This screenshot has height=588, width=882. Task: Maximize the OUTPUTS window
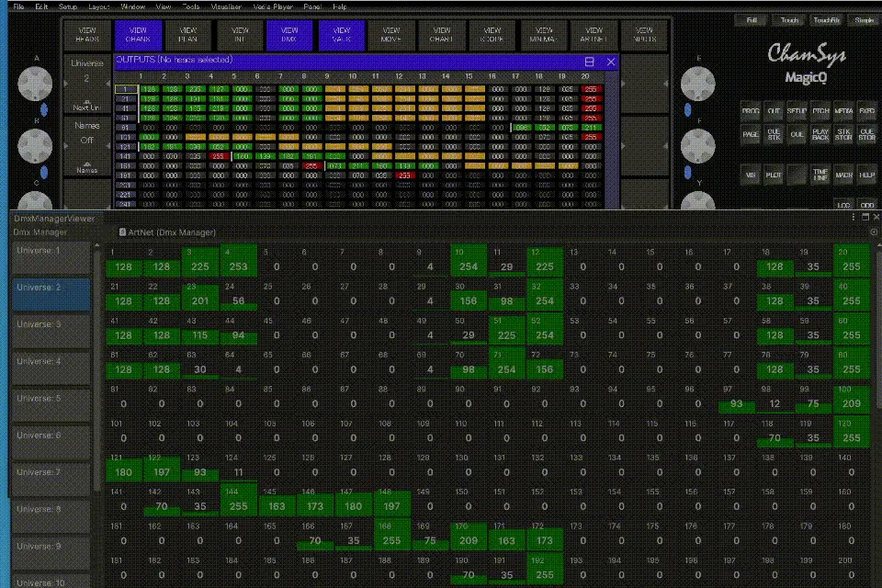[x=590, y=62]
